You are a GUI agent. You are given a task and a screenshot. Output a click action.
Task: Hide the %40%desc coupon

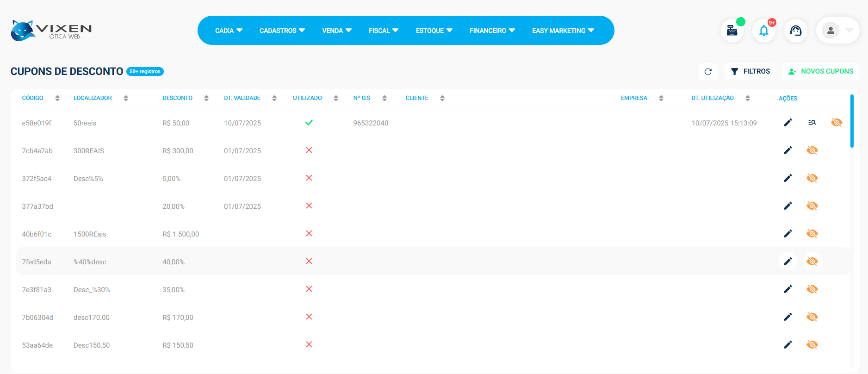812,262
